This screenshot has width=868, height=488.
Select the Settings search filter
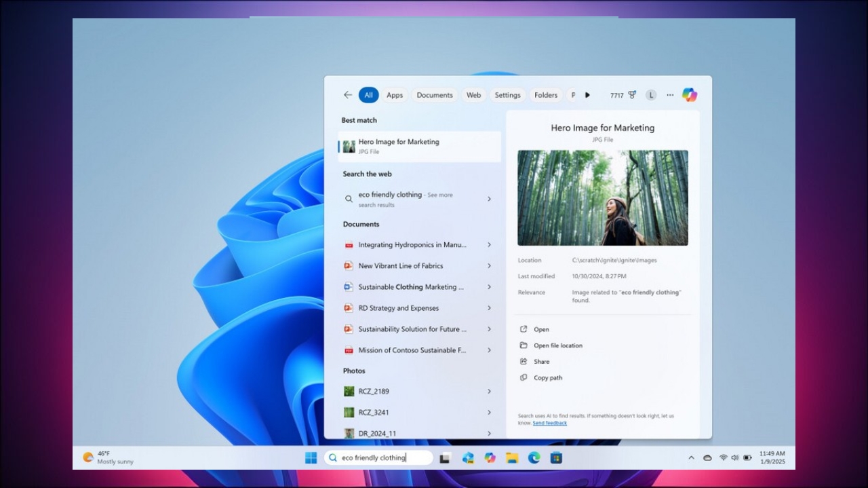point(507,94)
